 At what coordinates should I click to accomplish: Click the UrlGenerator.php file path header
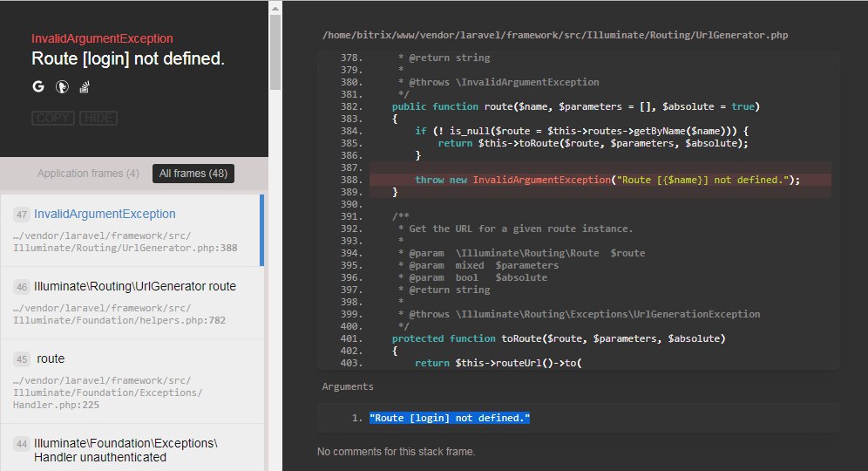pos(555,35)
